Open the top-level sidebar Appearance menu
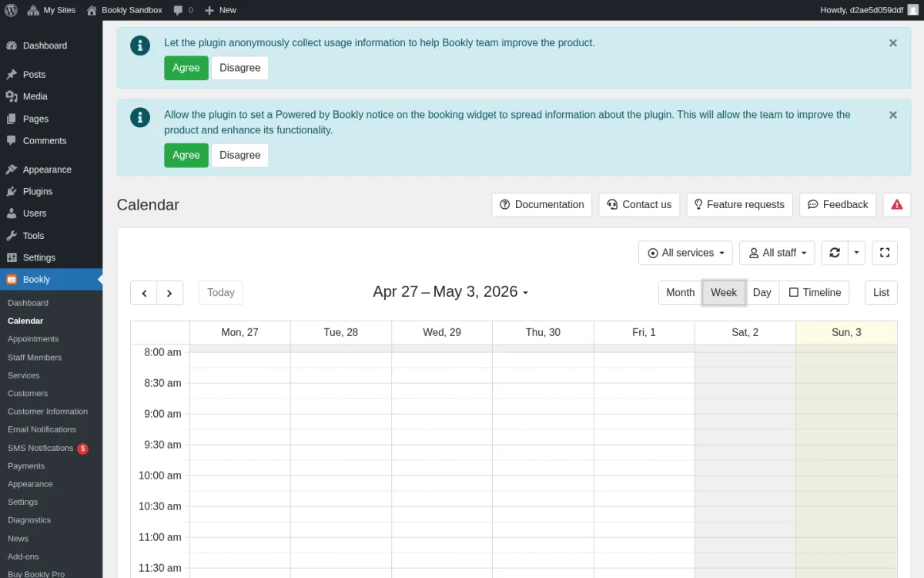This screenshot has height=578, width=924. [51, 170]
